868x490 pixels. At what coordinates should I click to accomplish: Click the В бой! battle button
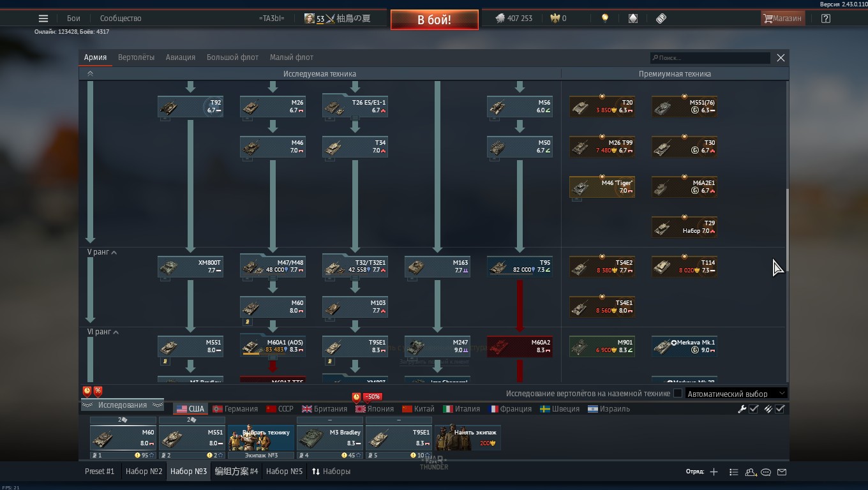[434, 20]
